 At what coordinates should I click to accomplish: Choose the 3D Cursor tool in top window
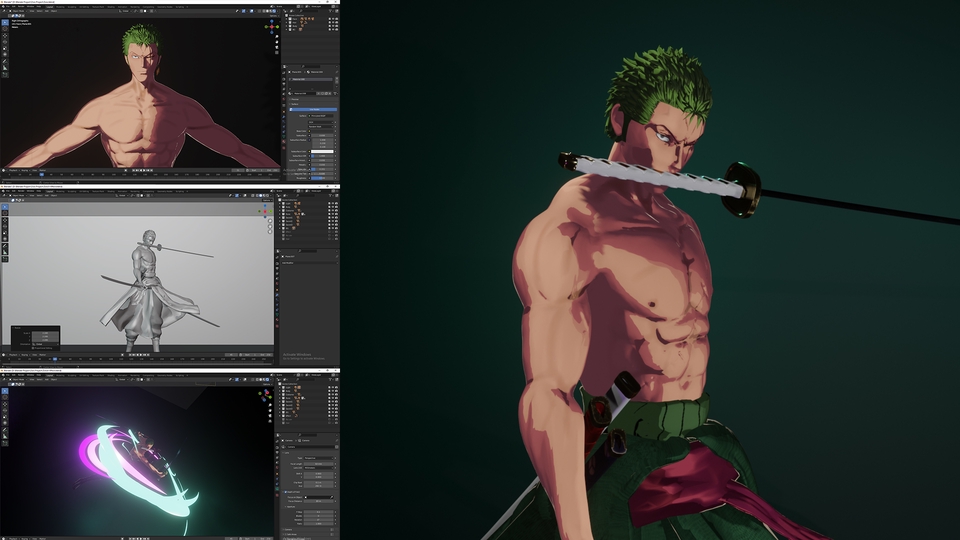pyautogui.click(x=5, y=29)
